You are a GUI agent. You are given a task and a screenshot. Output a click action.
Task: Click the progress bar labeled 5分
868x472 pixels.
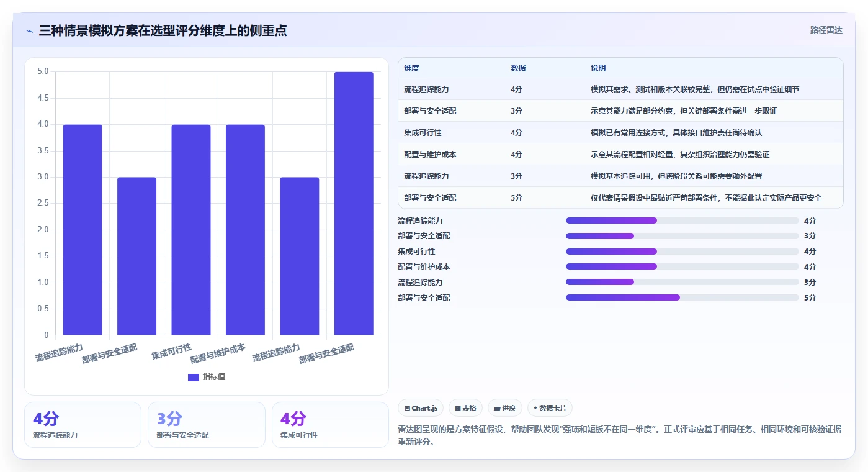coord(682,298)
